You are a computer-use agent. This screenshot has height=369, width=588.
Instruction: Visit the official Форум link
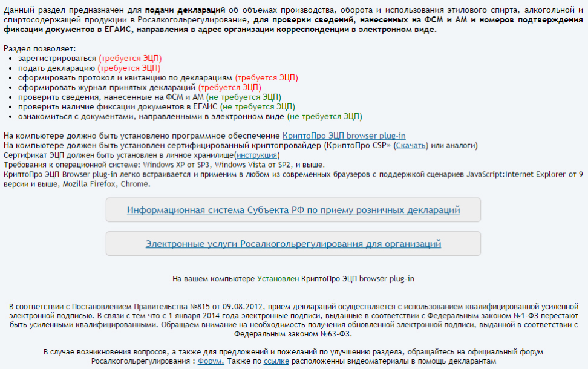pos(211,361)
